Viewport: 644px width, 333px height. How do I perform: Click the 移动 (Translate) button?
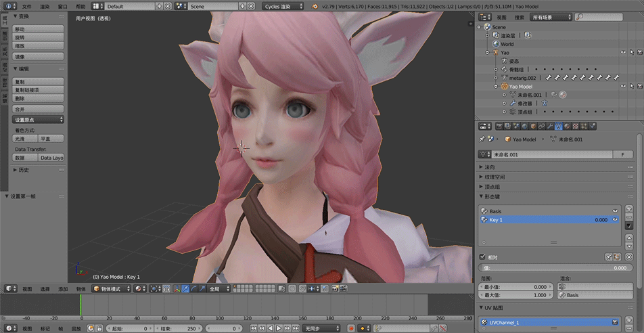click(x=38, y=29)
